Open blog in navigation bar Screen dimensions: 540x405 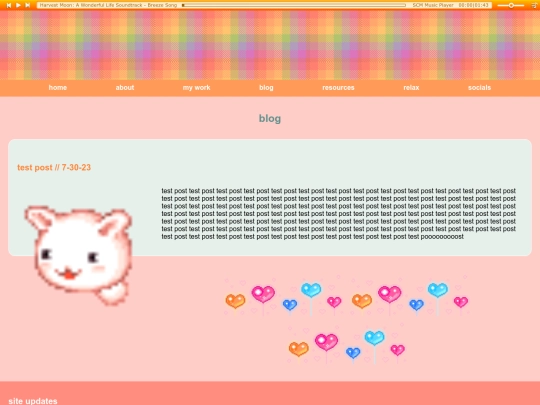click(266, 87)
